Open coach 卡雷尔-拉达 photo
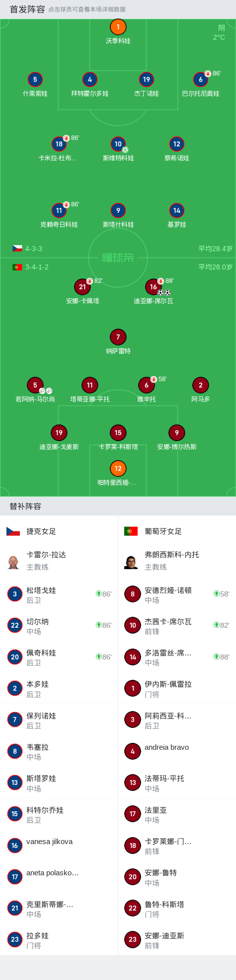This screenshot has height=980, width=236. pyautogui.click(x=13, y=562)
